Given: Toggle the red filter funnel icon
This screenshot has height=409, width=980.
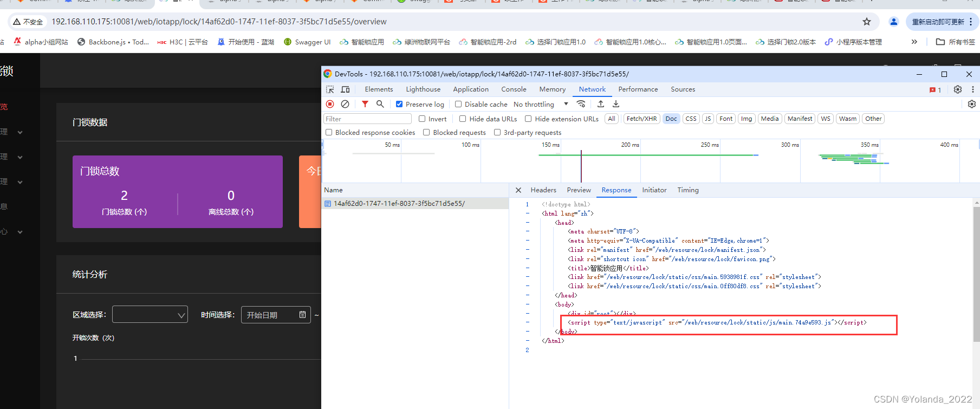Looking at the screenshot, I should [x=365, y=104].
